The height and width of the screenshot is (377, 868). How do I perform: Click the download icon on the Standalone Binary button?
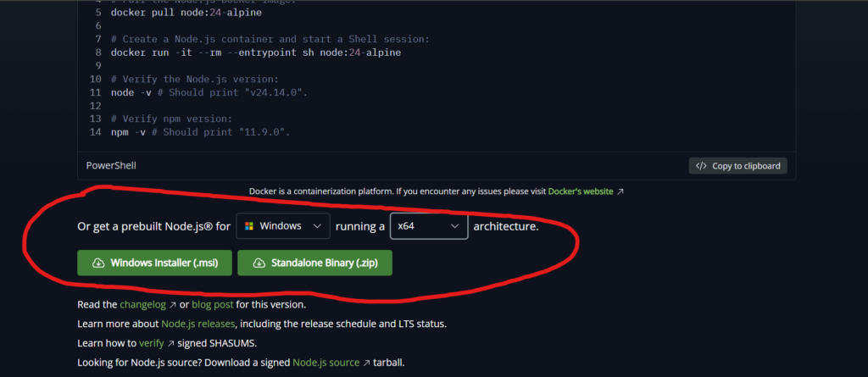coord(259,263)
